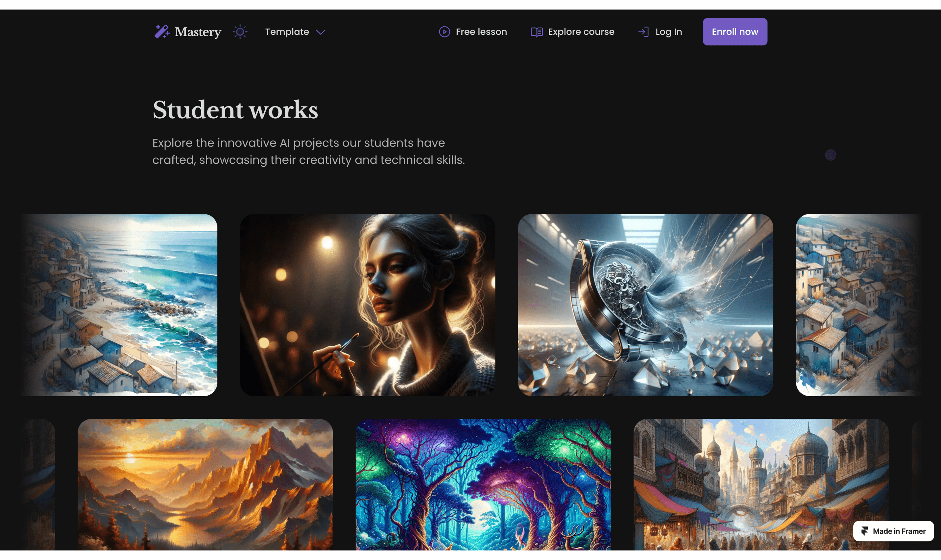Viewport: 941px width, 560px height.
Task: Go to Explore course page
Action: pyautogui.click(x=581, y=32)
